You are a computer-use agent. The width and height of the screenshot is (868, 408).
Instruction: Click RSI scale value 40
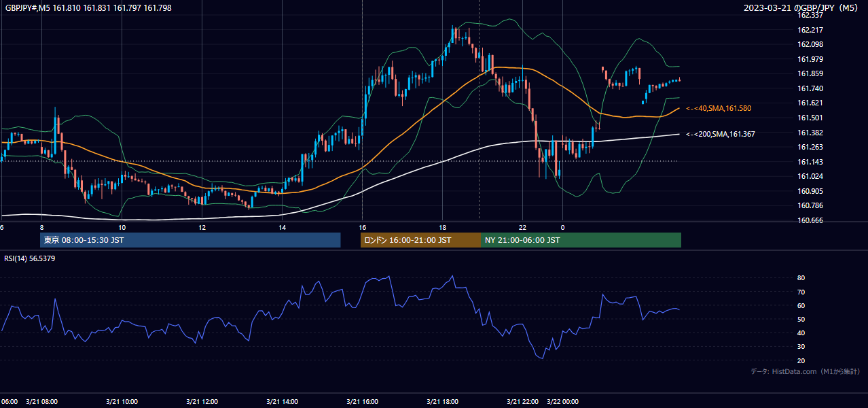point(801,333)
